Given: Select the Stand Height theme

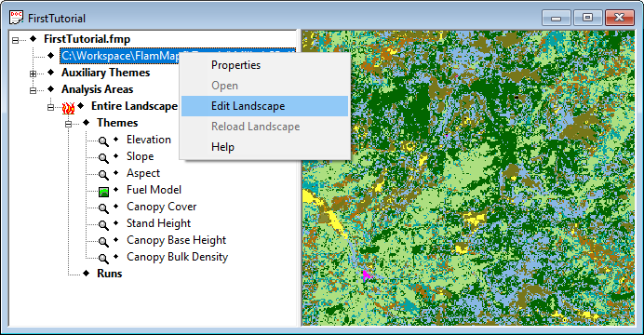Looking at the screenshot, I should pyautogui.click(x=158, y=223).
